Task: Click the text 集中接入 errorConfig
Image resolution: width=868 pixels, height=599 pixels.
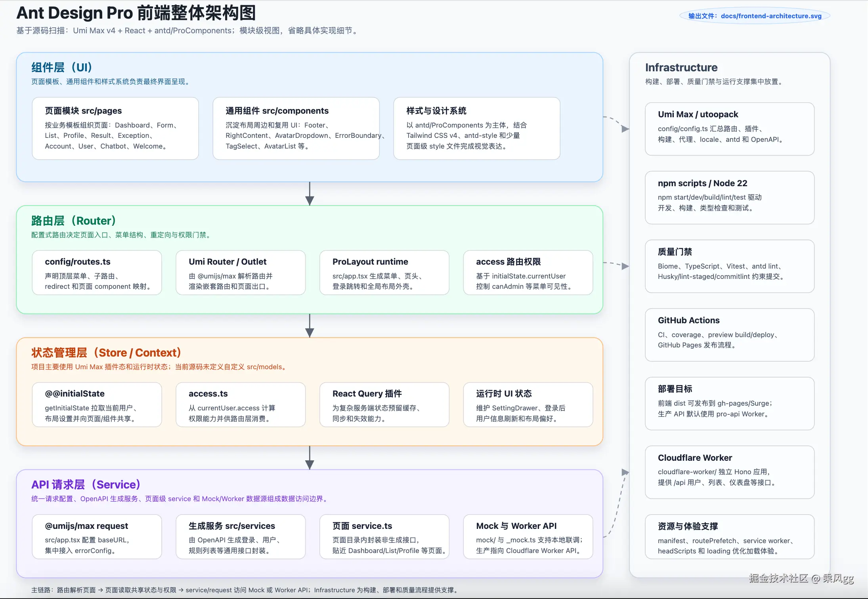Action: click(80, 551)
